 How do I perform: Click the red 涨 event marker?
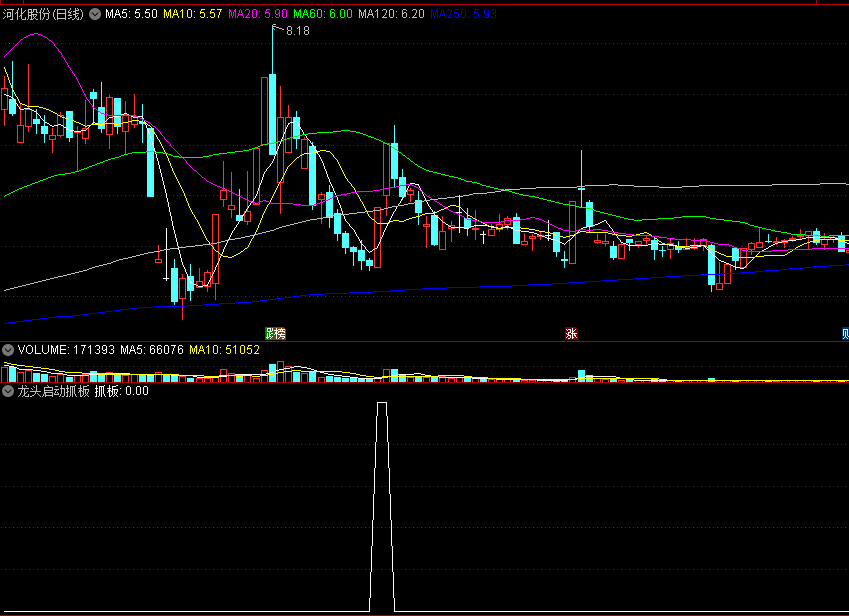[x=571, y=333]
